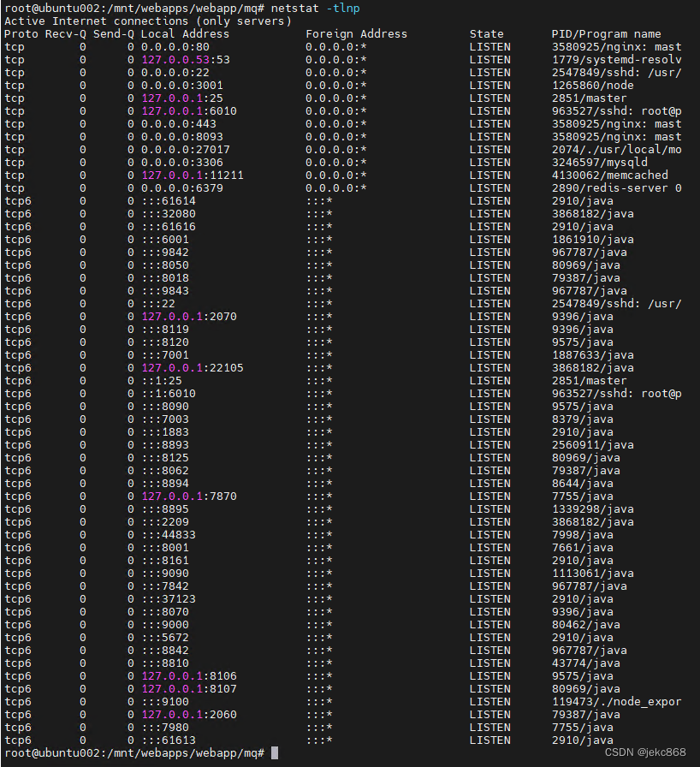The height and width of the screenshot is (767, 700).
Task: Click the address 127.0.0.1:2070
Action: click(189, 317)
